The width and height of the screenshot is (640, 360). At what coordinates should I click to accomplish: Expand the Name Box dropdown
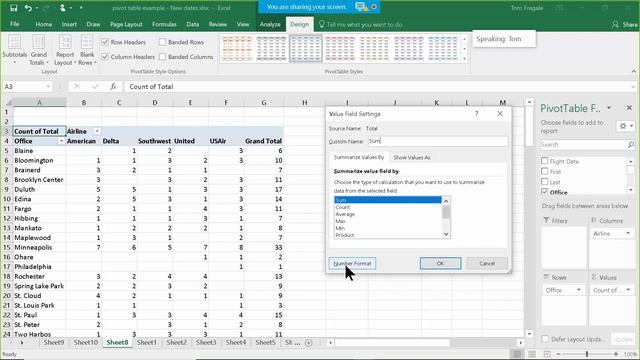tap(48, 87)
